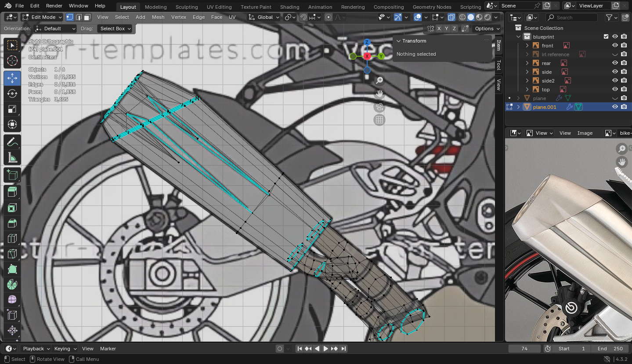Click the viewport zoom magnifier gizmo
The width and height of the screenshot is (632, 364).
coord(379,80)
